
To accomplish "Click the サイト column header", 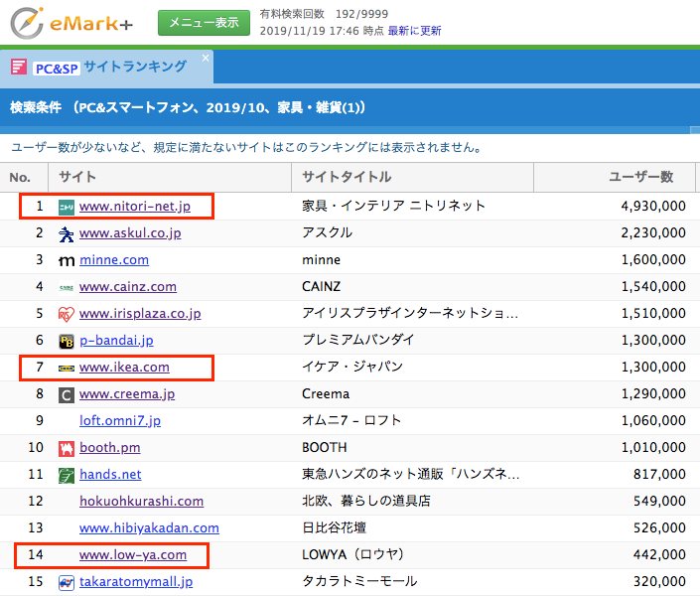I will click(170, 178).
